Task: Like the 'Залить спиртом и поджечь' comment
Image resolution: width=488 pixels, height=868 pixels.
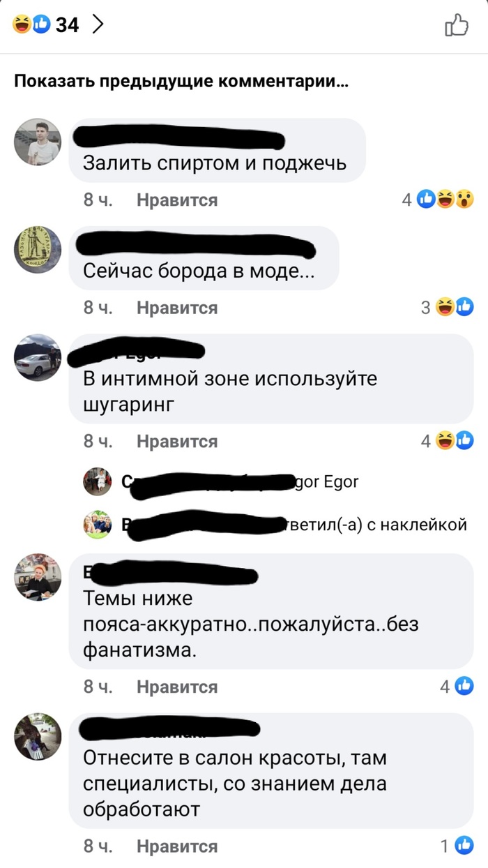Action: pos(177,200)
